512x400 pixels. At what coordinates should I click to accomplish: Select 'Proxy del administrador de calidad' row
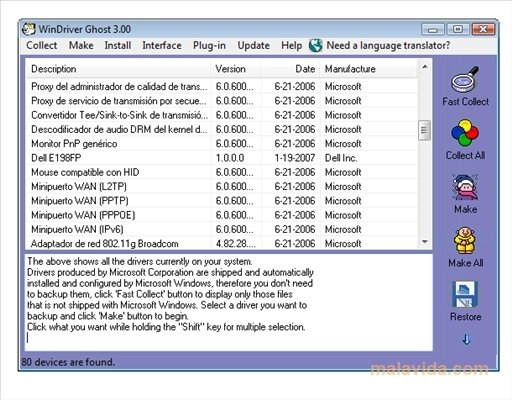click(222, 87)
